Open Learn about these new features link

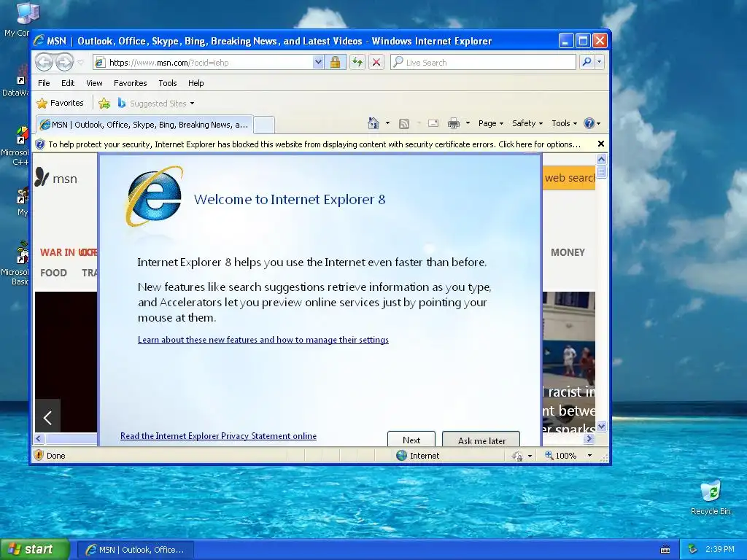(x=263, y=340)
